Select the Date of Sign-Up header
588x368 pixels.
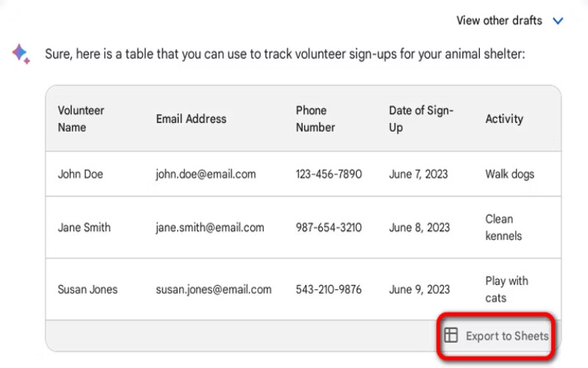pyautogui.click(x=421, y=118)
